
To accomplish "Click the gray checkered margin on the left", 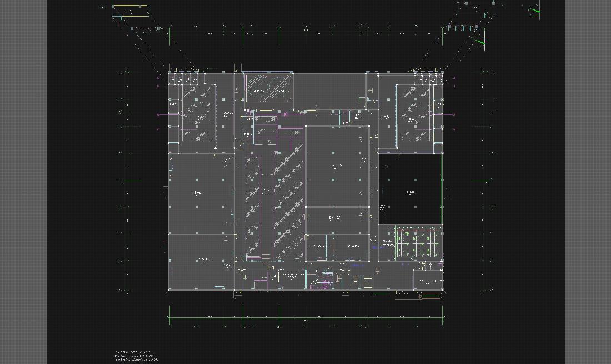I will [x=23, y=182].
